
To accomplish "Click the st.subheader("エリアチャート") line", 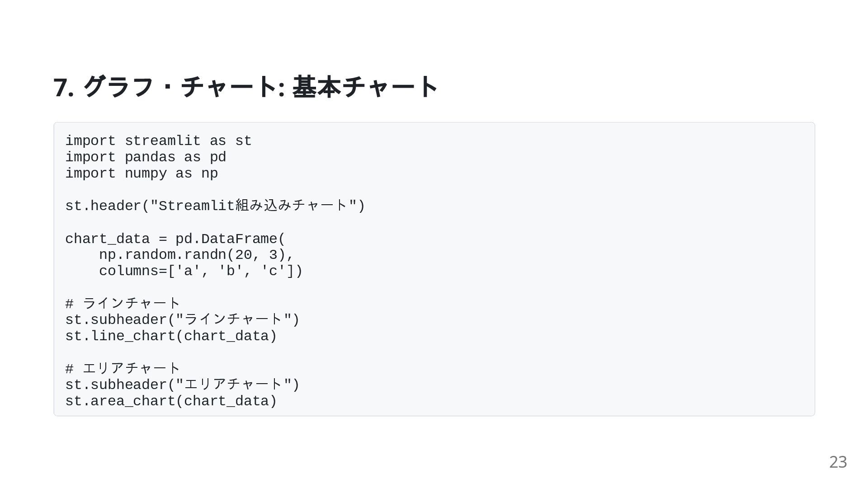I will point(182,385).
